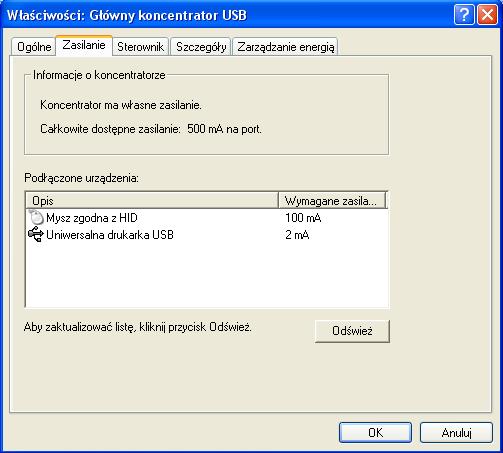Click the column divider right of Opis header

[x=278, y=201]
